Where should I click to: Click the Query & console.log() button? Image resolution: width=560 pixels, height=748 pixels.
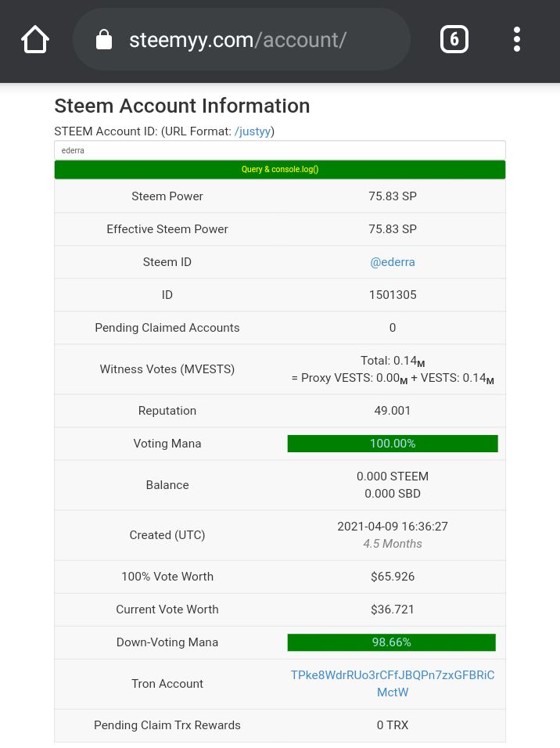280,169
